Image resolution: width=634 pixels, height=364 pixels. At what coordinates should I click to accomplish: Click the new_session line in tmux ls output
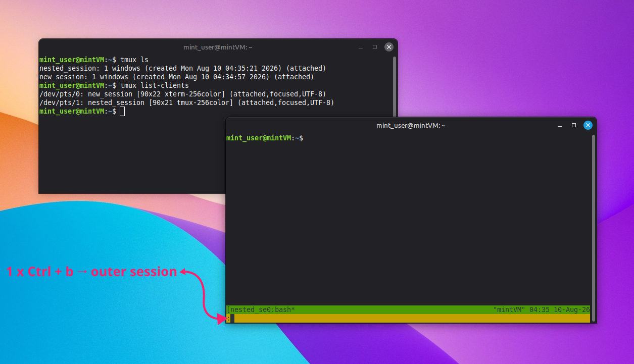[x=177, y=77]
